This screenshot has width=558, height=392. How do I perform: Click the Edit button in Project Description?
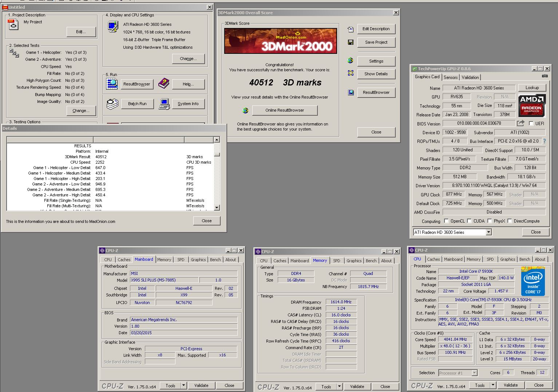[81, 32]
